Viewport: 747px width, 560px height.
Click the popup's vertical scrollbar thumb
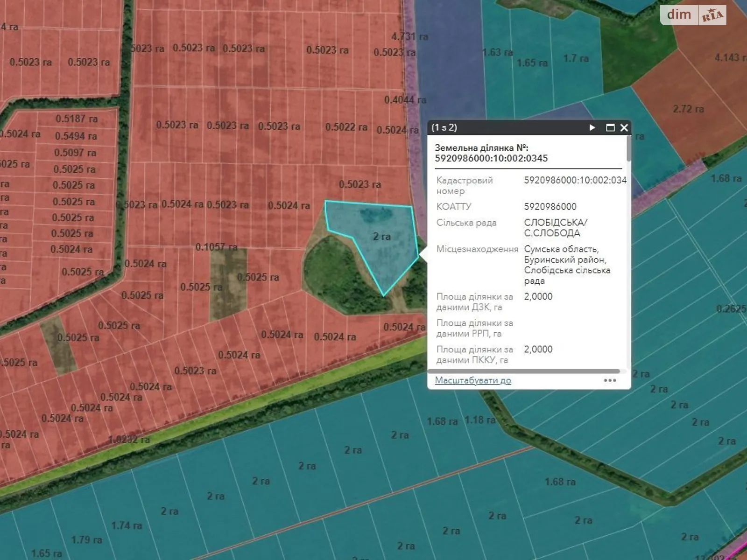628,148
